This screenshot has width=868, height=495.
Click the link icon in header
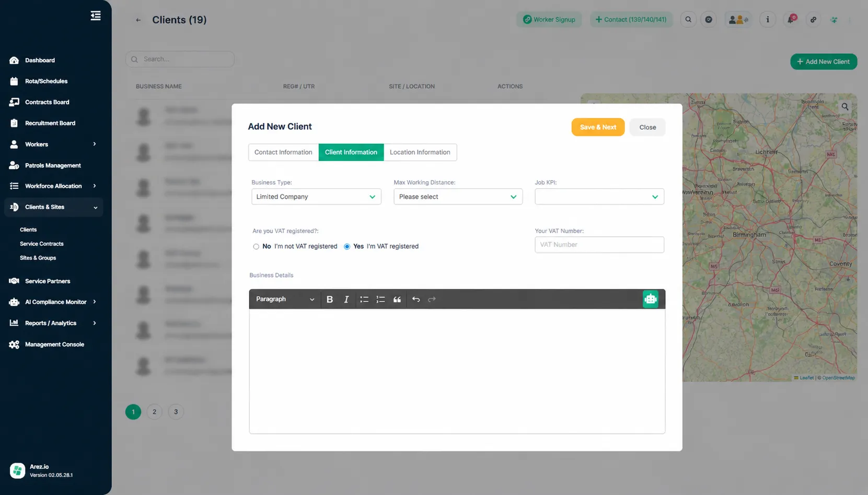tap(813, 19)
